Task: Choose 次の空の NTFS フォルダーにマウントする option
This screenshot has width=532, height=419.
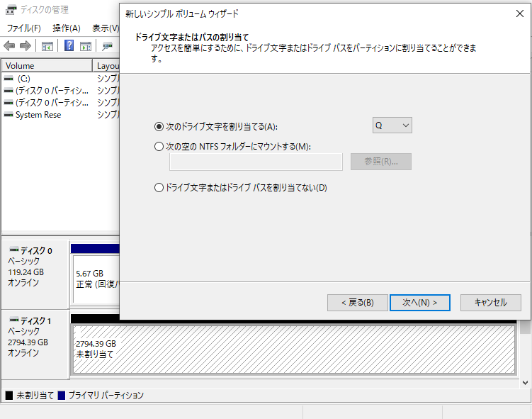Action: [x=159, y=147]
